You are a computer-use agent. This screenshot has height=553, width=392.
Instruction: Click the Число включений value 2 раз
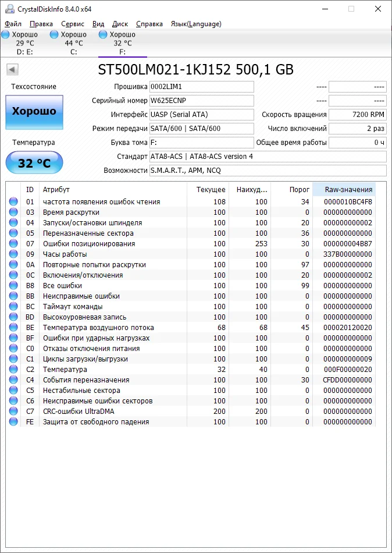tap(358, 129)
